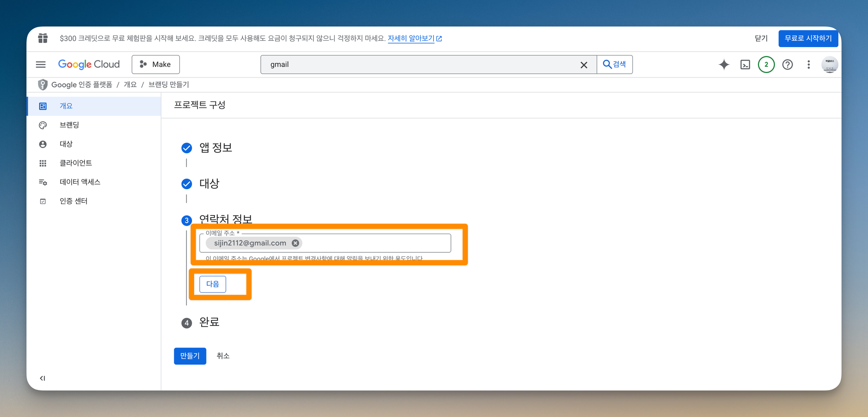Open the hamburger navigation menu
This screenshot has height=417, width=868.
(41, 64)
